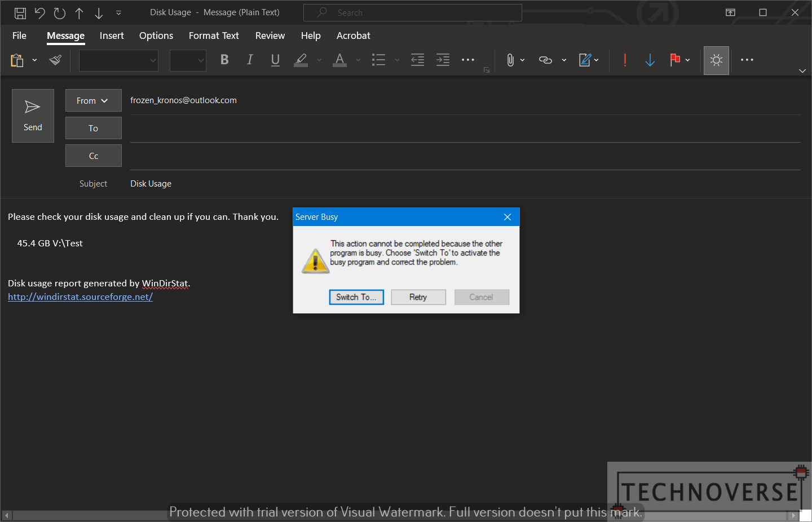Viewport: 812px width, 522px height.
Task: Attach a file with paperclip icon
Action: click(x=510, y=60)
